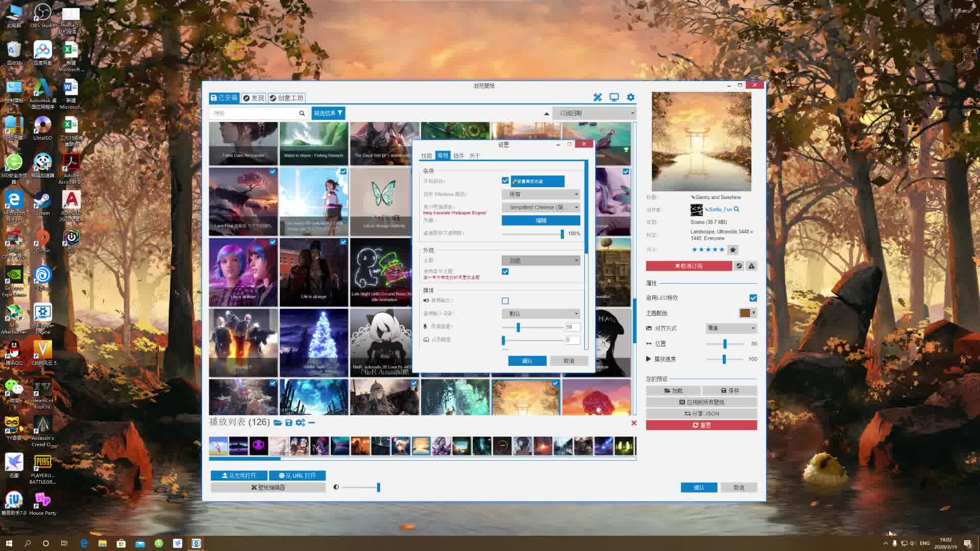Image resolution: width=980 pixels, height=551 pixels.
Task: Switch to Workshop tab
Action: tap(287, 98)
